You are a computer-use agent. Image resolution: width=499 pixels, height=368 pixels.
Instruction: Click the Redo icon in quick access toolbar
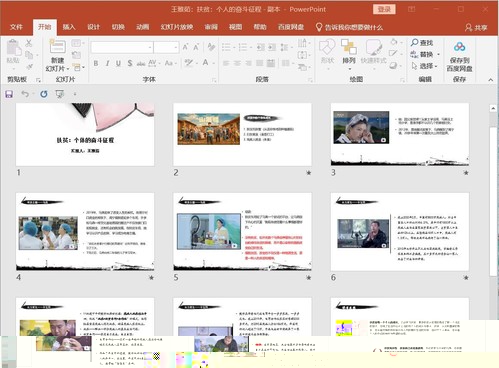44,94
